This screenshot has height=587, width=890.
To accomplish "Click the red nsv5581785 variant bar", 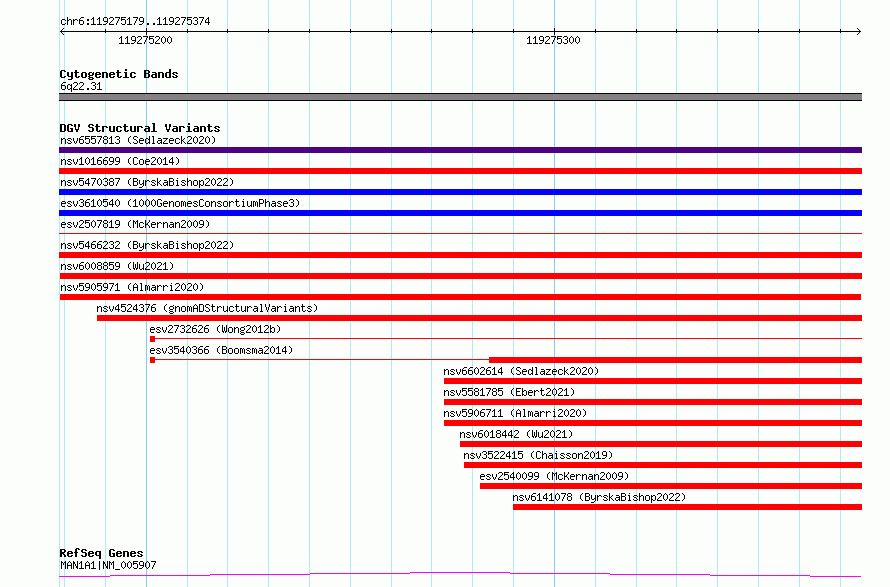I will (x=653, y=402).
